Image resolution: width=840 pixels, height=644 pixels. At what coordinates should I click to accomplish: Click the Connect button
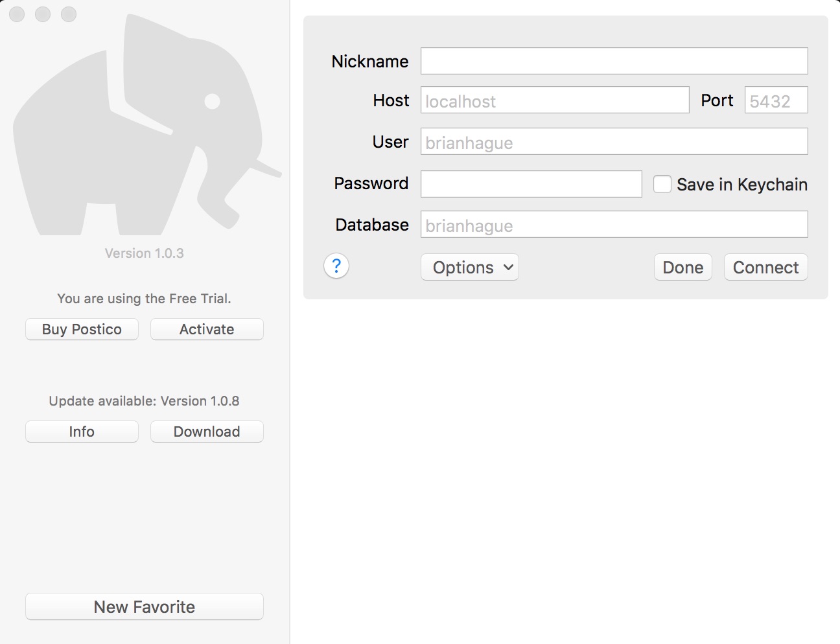pos(765,267)
